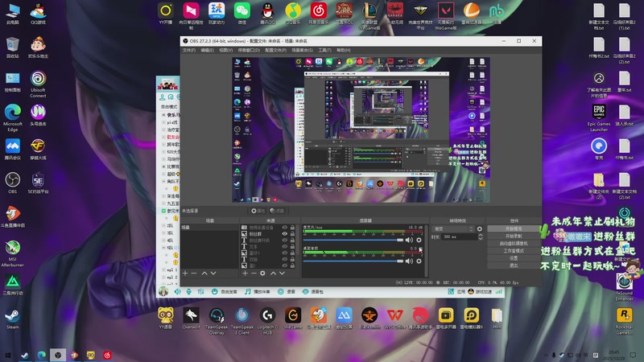Screen dimensions: 644x362
Task: Open the 工具(T) menu in OBS
Action: tap(324, 50)
